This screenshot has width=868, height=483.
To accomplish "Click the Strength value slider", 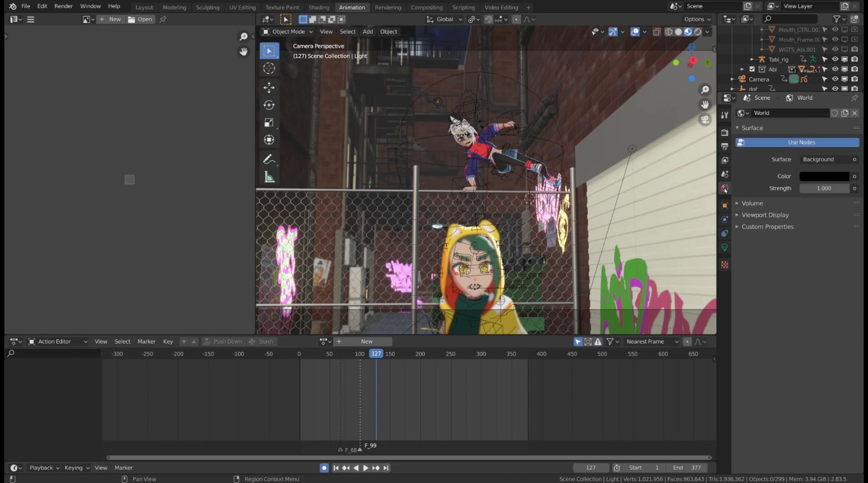I will pos(825,189).
